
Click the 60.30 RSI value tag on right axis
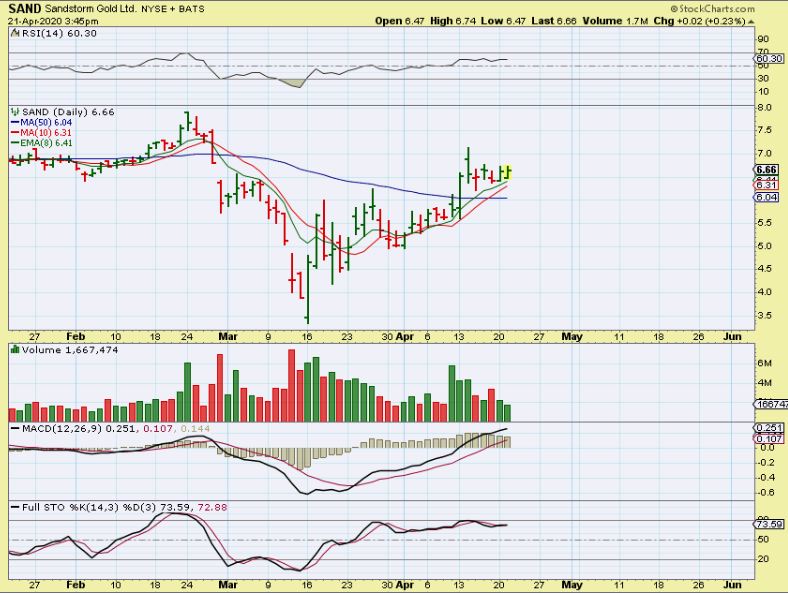point(769,59)
